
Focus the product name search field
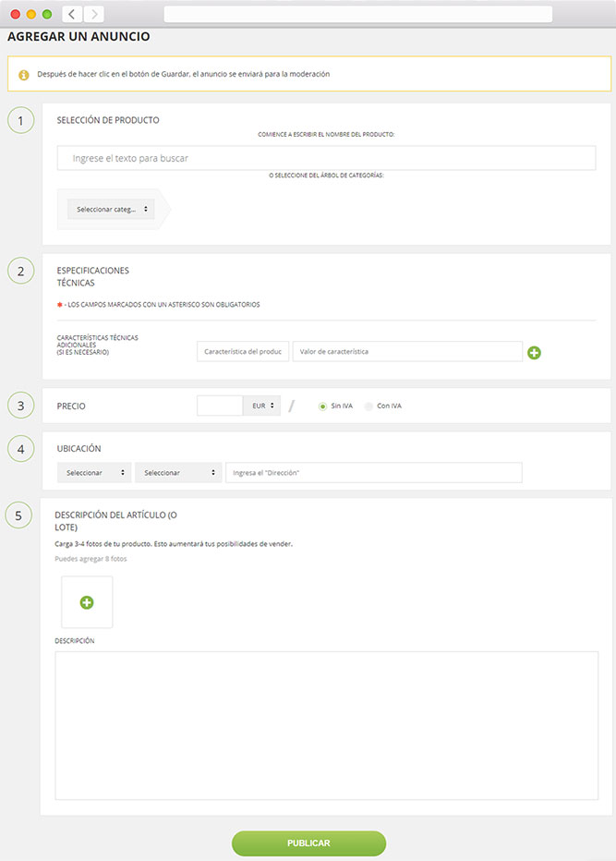(x=326, y=158)
